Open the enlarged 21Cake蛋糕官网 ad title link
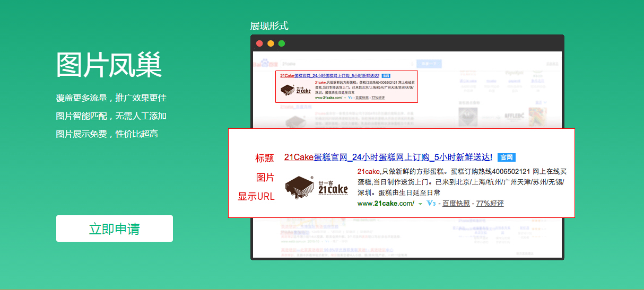 click(388, 157)
